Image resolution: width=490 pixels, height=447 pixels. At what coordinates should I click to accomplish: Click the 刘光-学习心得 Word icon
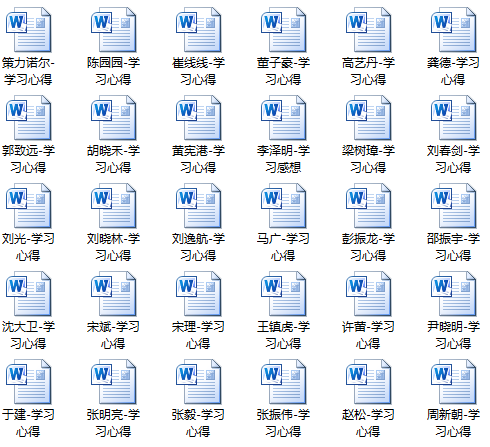(28, 206)
